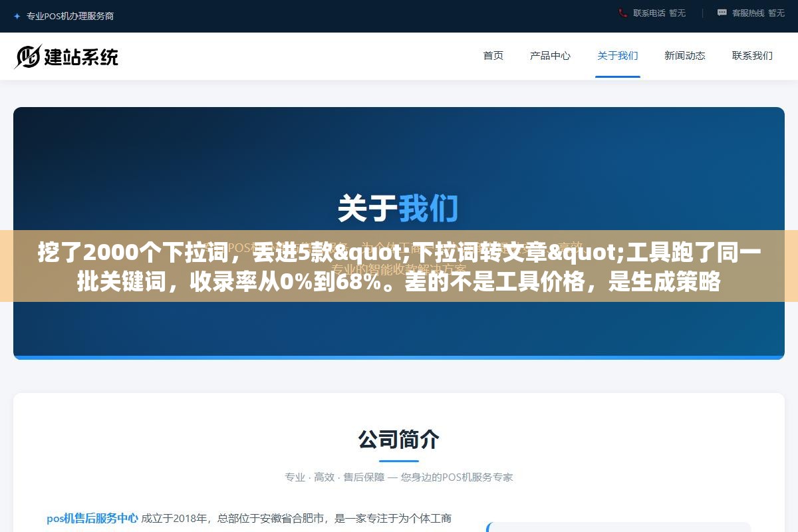This screenshot has height=532, width=798.
Task: Open the 首页 menu item
Action: (493, 56)
